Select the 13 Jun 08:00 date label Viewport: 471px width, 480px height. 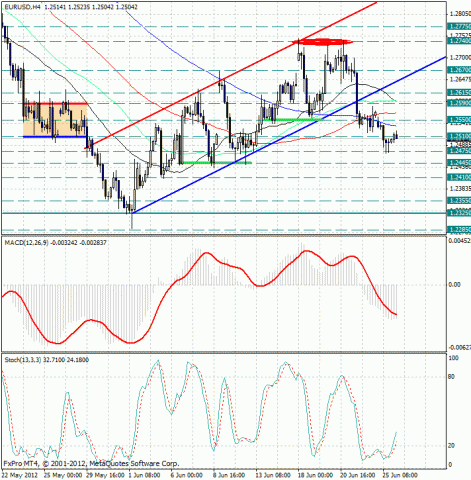273,475
